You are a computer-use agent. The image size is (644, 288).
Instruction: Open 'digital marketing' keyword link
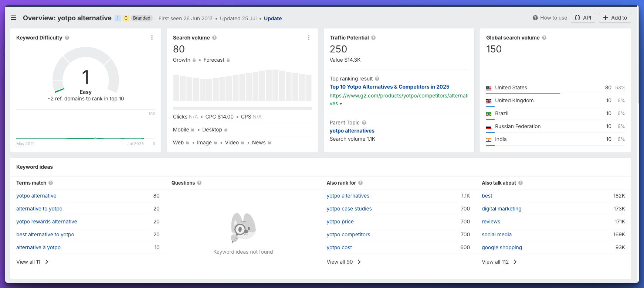(501, 209)
